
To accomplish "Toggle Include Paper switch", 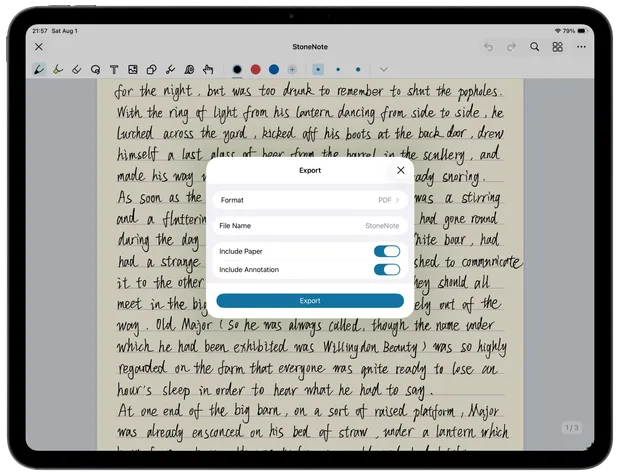I will click(387, 251).
